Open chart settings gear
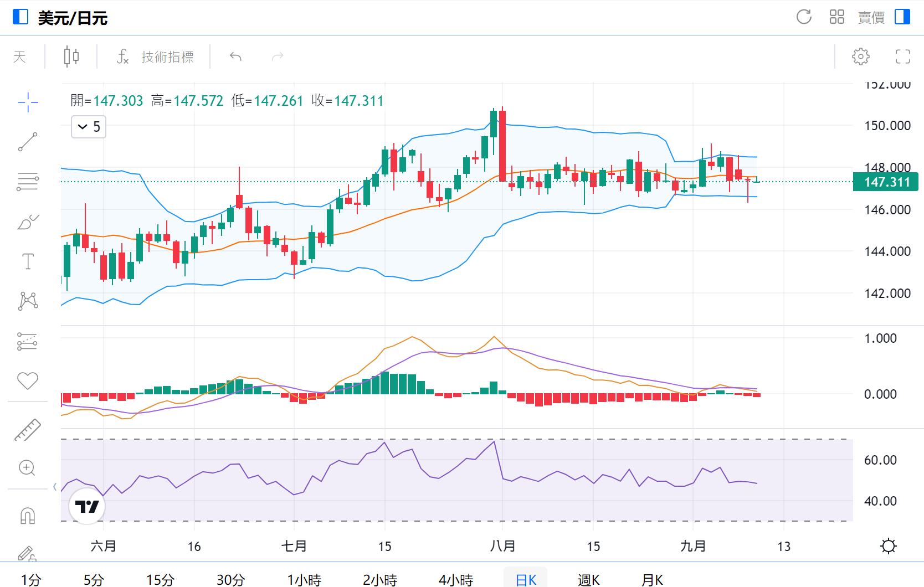The image size is (924, 587). coord(860,56)
